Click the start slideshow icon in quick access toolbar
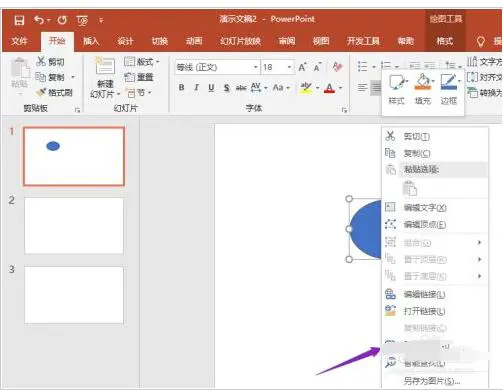Screen dimensions: 503x390 (x=82, y=21)
